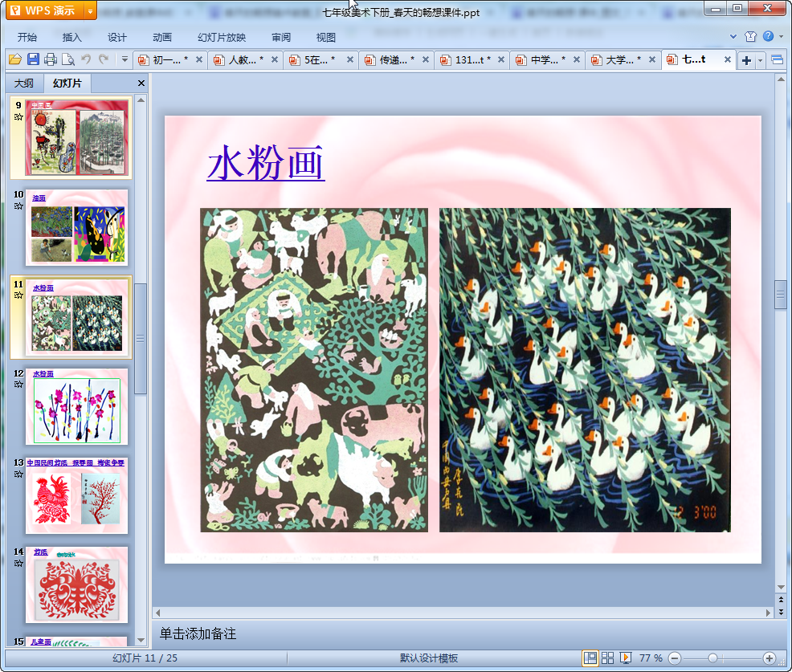
Task: Select slide 14 red paper-cut thumbnail
Action: click(x=77, y=584)
